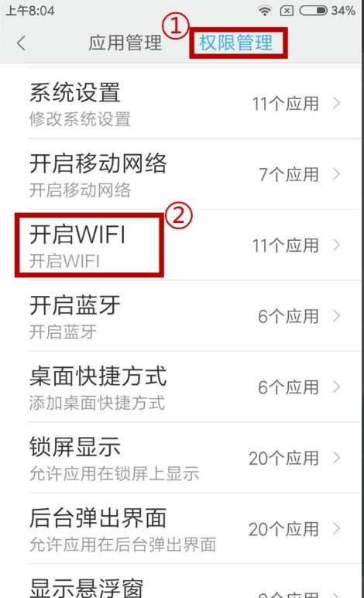Switch to the 应用管理 tab
This screenshot has width=364, height=598.
point(125,43)
